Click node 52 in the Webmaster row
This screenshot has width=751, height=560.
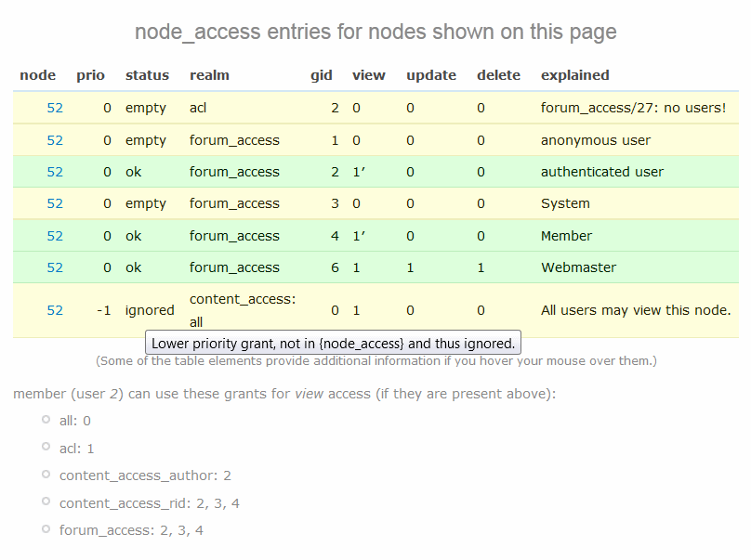[55, 267]
